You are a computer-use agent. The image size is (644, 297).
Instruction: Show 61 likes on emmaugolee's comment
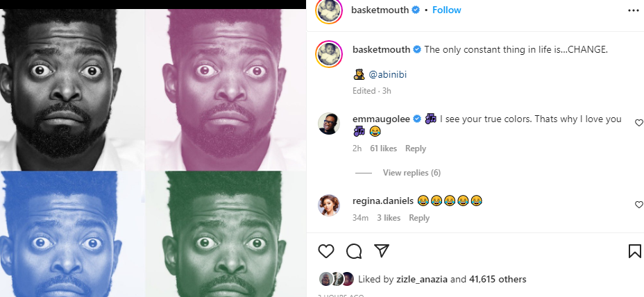click(384, 148)
